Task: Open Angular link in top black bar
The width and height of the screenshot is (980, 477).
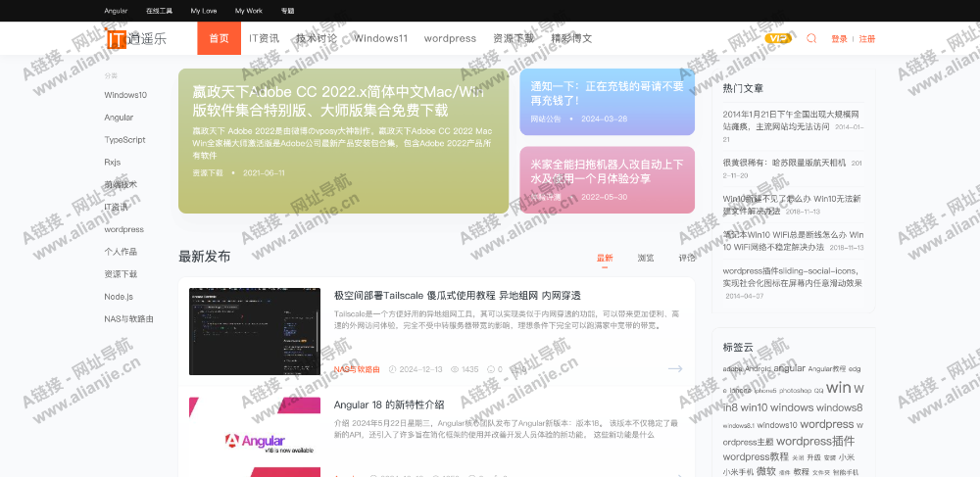Action: click(x=116, y=11)
